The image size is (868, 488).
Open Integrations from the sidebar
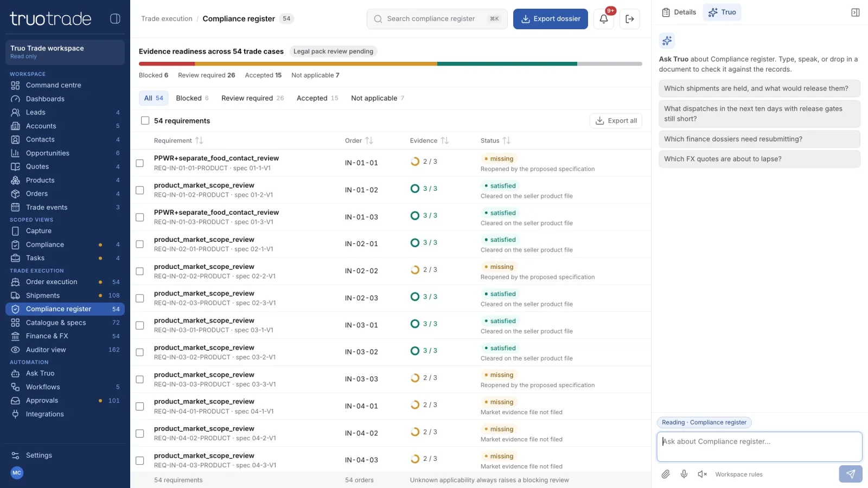65,414
